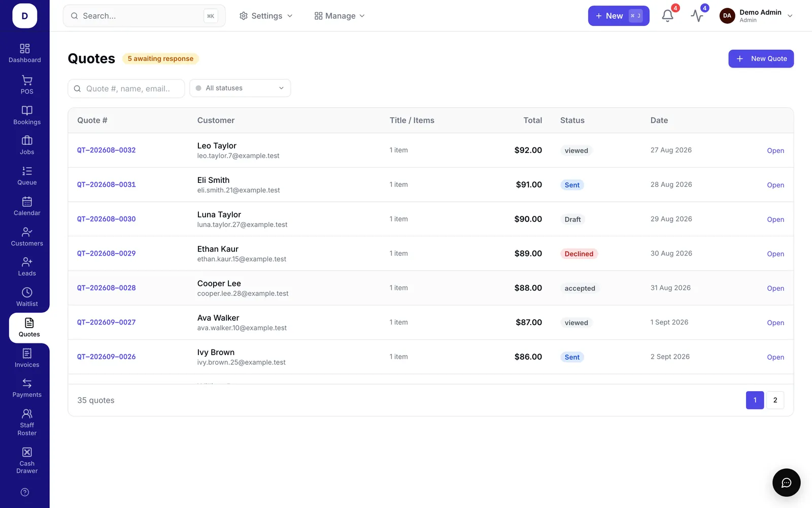Screen dimensions: 812x508
Task: Click the Draft status for Luna Taylor
Action: pos(572,219)
